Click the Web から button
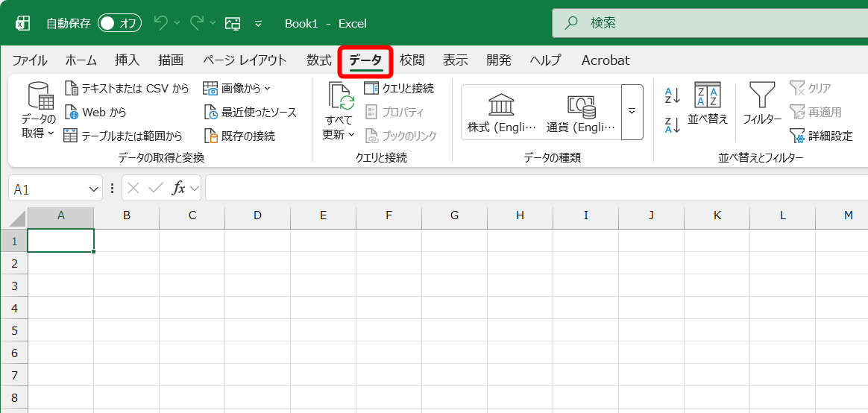This screenshot has width=868, height=413. click(x=95, y=113)
